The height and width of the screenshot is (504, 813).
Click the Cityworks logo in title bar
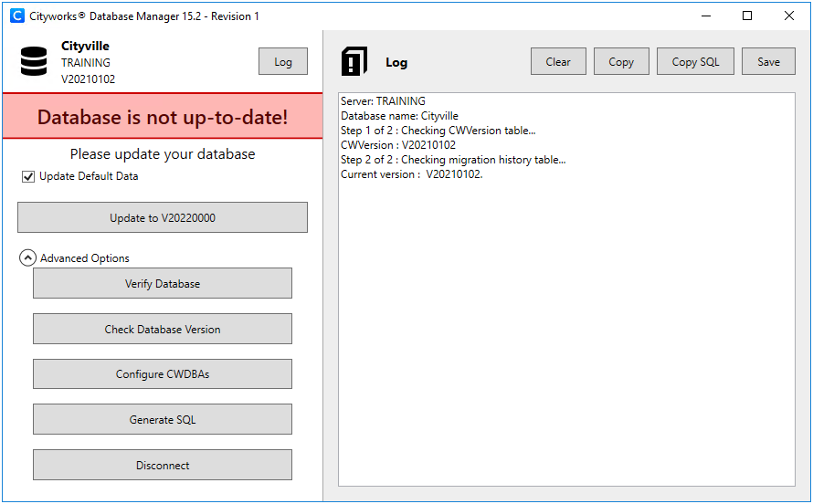(x=16, y=16)
